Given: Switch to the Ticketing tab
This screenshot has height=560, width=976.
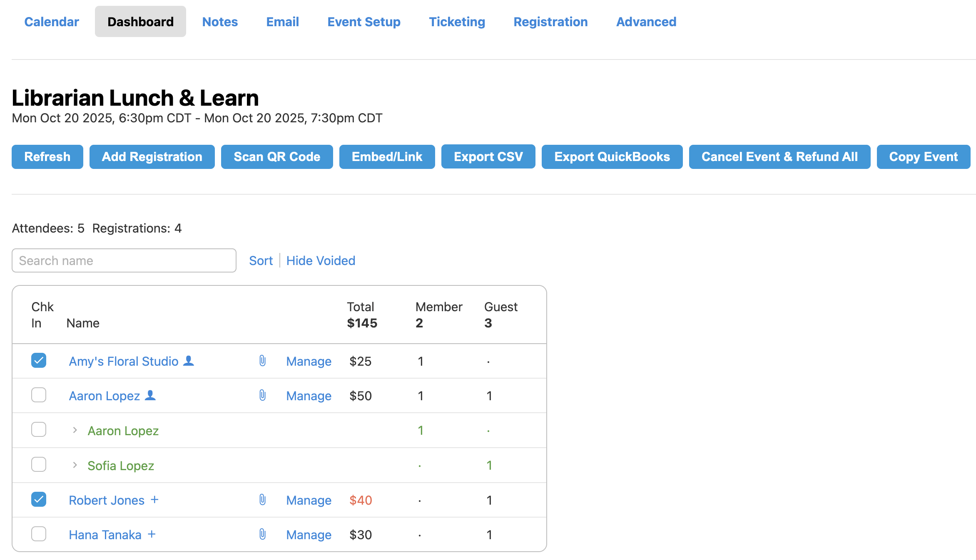Looking at the screenshot, I should click(457, 22).
